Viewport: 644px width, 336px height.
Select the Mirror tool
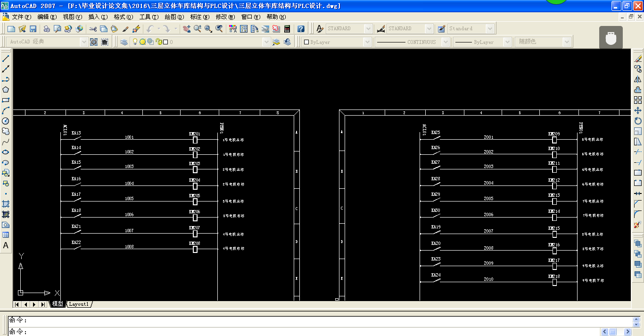(x=638, y=79)
